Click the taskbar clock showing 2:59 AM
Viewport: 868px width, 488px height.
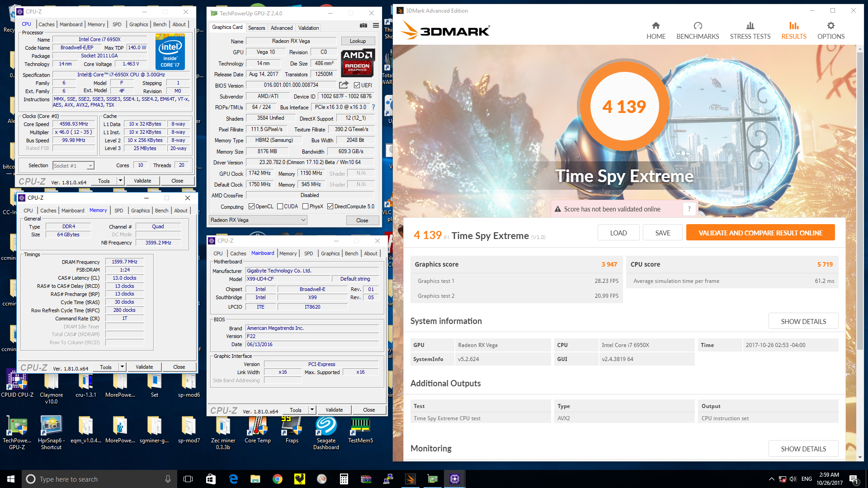pos(830,479)
